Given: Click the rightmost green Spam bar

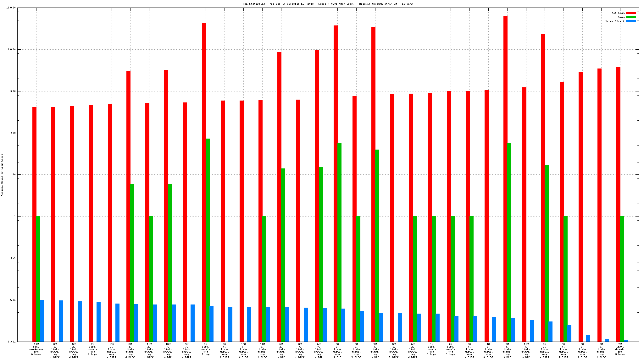Looking at the screenshot, I should pos(622,278).
